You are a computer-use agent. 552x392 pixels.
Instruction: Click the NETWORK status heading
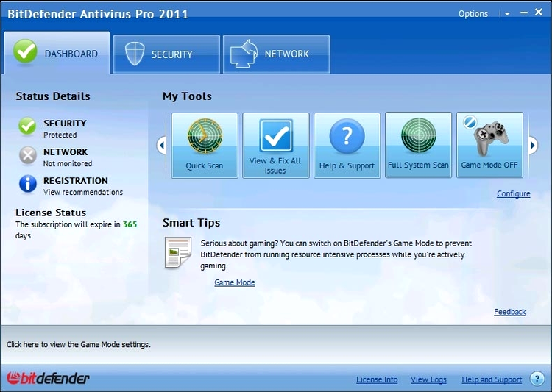coord(66,152)
